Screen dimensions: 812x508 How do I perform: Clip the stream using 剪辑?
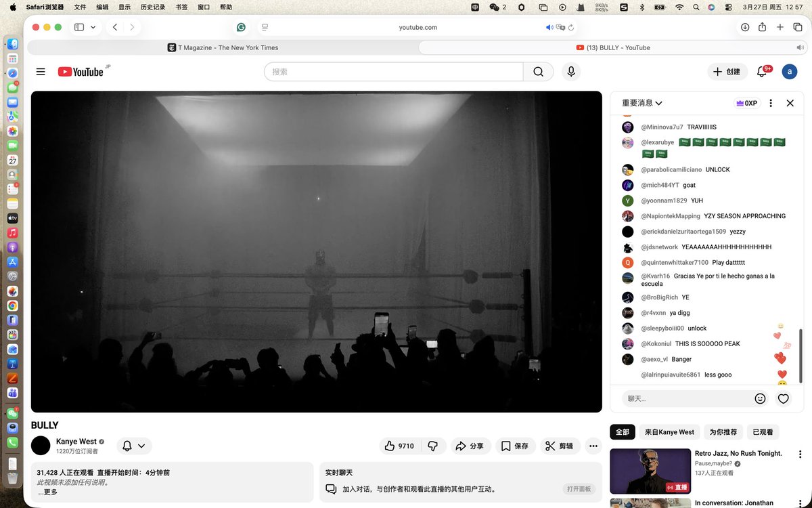(x=560, y=446)
